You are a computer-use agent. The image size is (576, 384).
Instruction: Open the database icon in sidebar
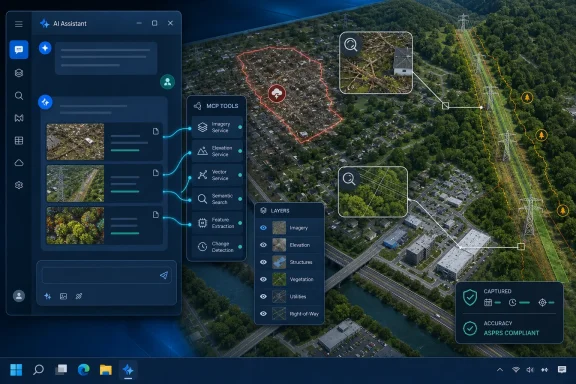[x=19, y=73]
